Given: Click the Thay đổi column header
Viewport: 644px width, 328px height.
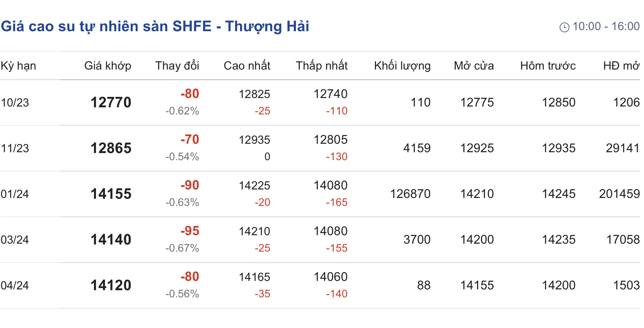Looking at the screenshot, I should [177, 66].
